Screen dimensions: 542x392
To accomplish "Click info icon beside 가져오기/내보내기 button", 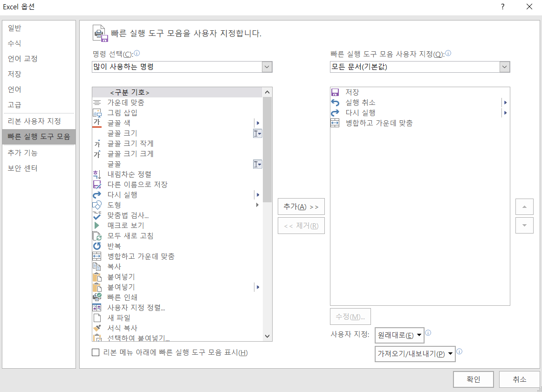I will (x=459, y=351).
